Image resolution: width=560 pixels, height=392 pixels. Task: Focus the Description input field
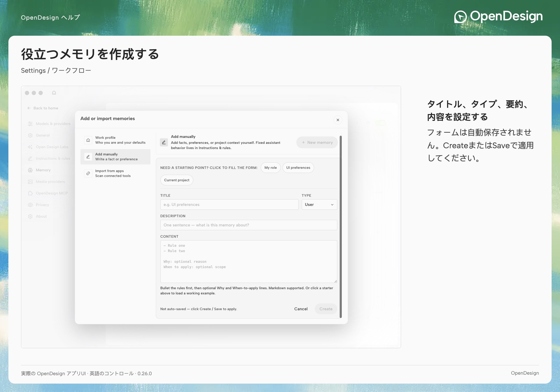pyautogui.click(x=248, y=225)
